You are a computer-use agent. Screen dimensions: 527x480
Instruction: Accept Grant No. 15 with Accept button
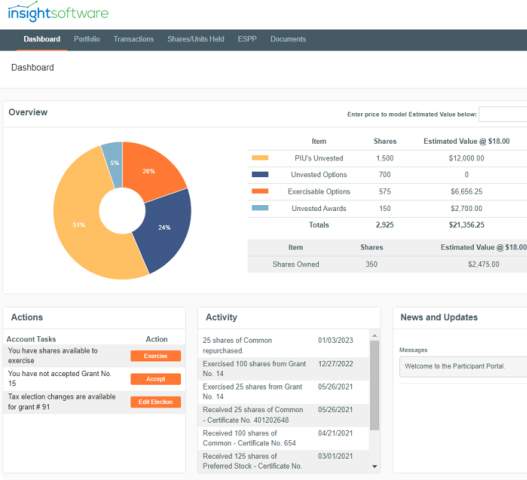[156, 379]
